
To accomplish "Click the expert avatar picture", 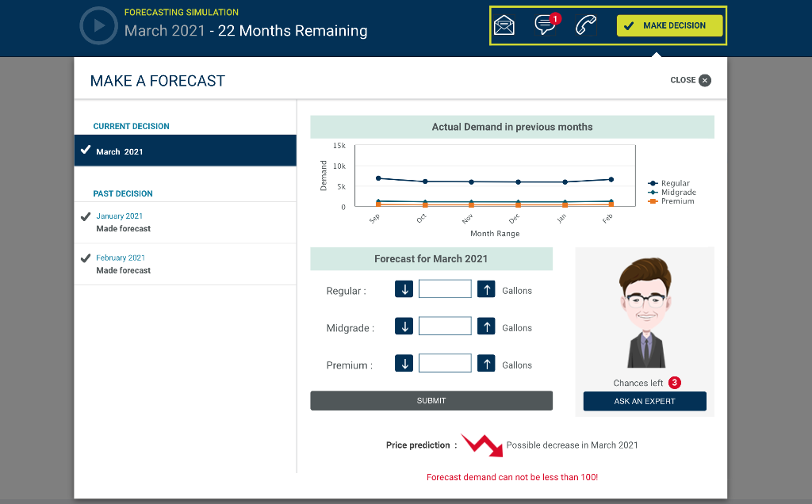I will click(x=645, y=313).
